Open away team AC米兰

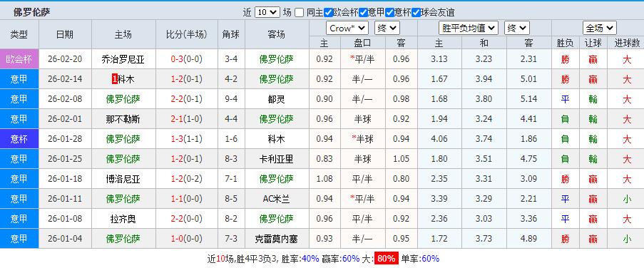coord(277,199)
